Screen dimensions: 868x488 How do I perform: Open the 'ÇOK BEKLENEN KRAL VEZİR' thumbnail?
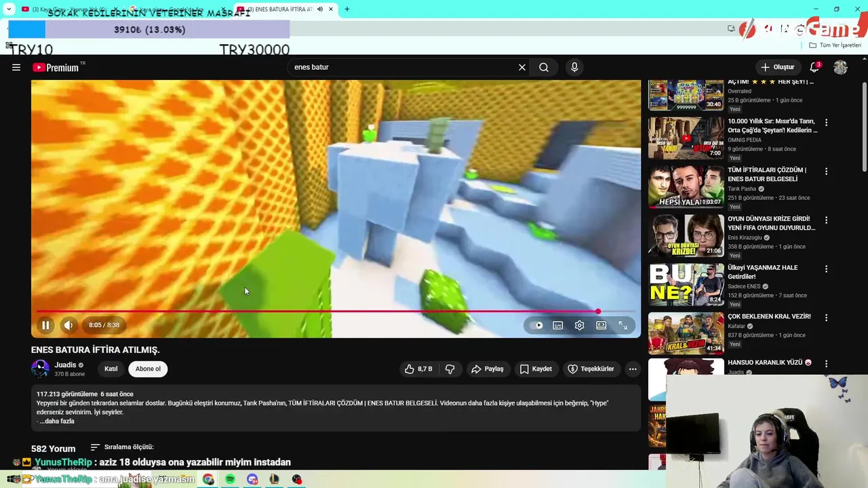tap(686, 333)
